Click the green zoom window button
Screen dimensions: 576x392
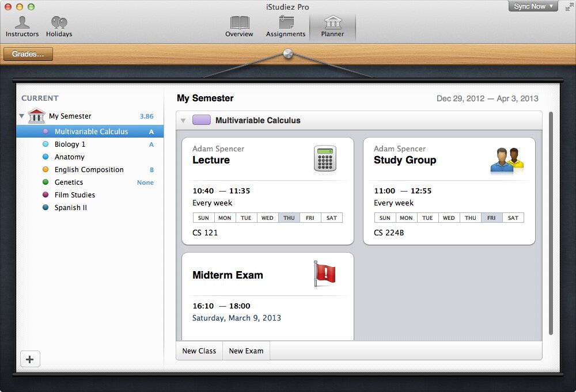point(31,6)
